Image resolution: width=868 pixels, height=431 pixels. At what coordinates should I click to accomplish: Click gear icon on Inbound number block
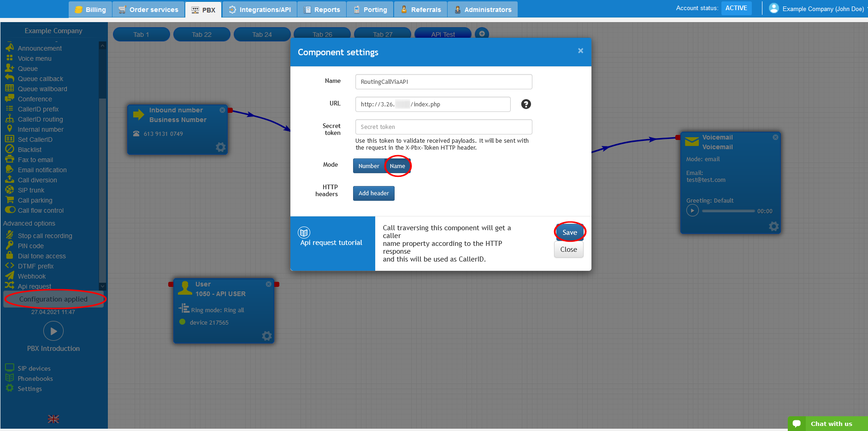221,147
